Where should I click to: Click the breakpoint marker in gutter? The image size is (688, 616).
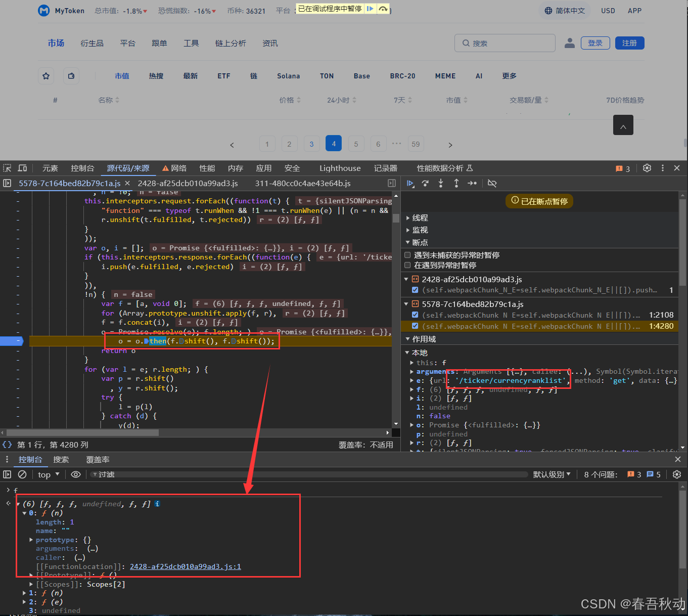11,341
